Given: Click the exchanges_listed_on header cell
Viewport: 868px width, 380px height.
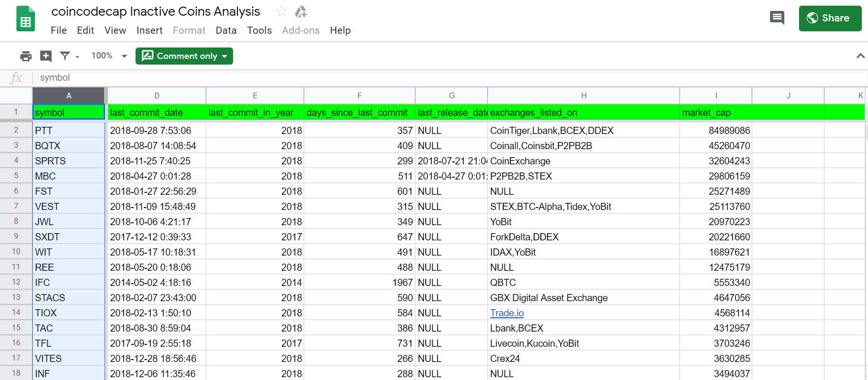Looking at the screenshot, I should [x=584, y=112].
